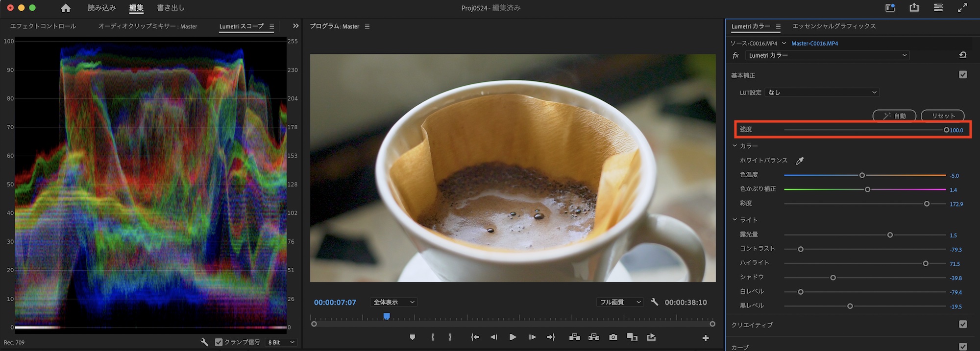Open the フル画質 playback resolution dropdown

point(619,302)
